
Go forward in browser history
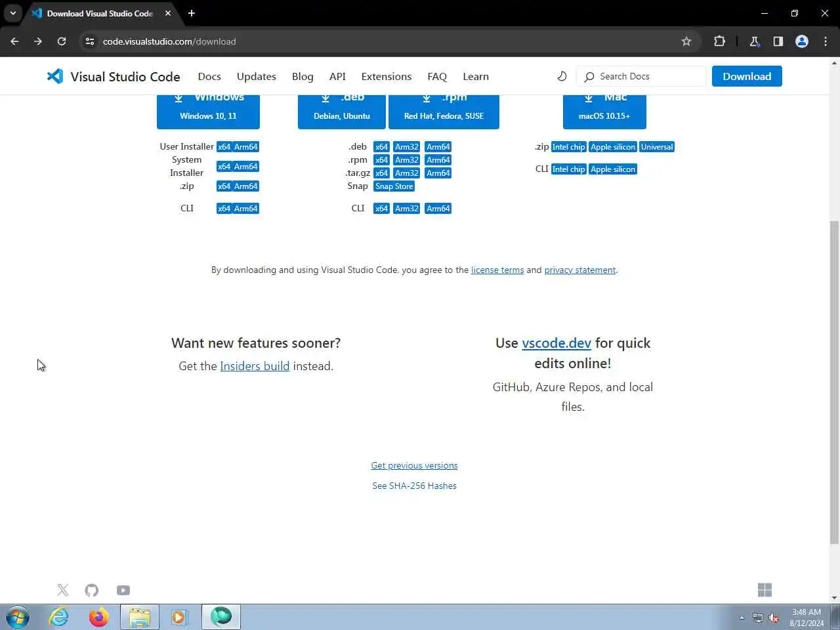click(x=38, y=41)
